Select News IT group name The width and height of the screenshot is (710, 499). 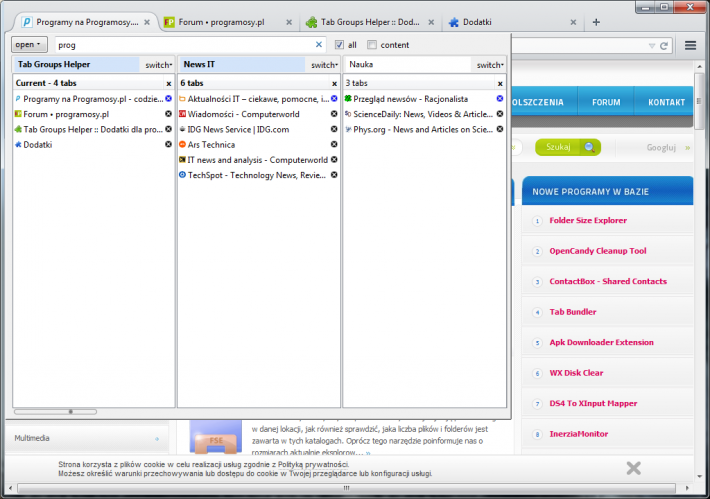pyautogui.click(x=242, y=64)
